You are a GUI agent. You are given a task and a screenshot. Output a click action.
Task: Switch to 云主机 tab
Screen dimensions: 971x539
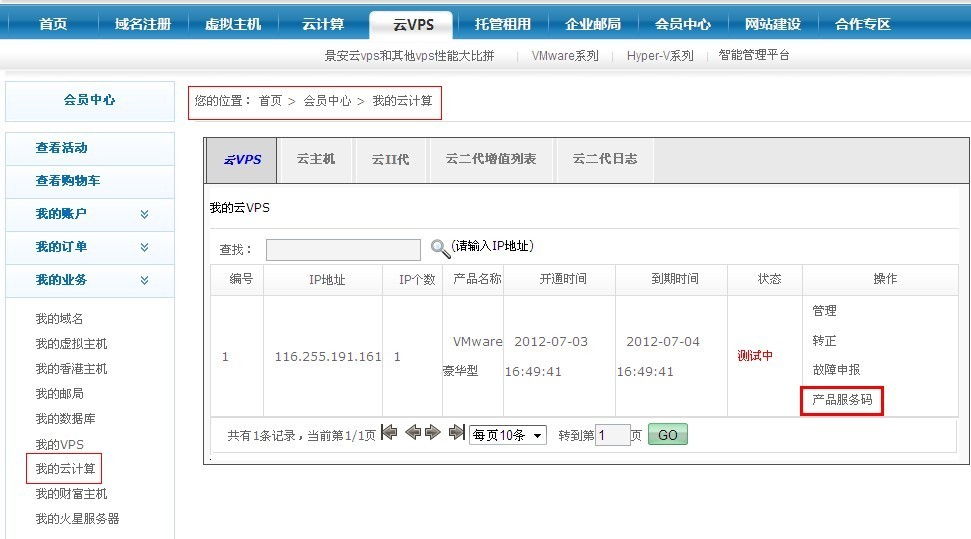pos(316,159)
